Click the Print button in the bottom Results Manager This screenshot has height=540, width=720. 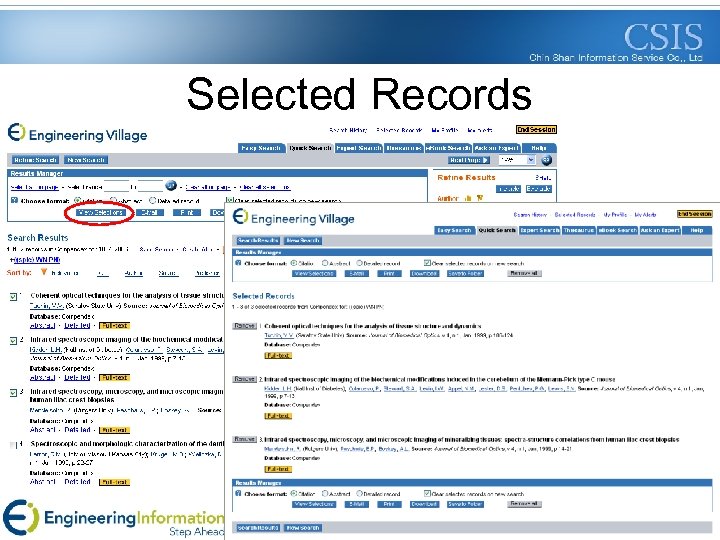pos(389,504)
